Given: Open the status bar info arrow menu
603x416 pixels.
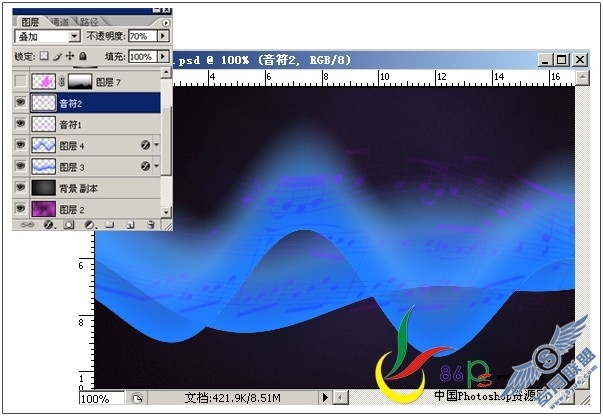Looking at the screenshot, I should [x=325, y=397].
